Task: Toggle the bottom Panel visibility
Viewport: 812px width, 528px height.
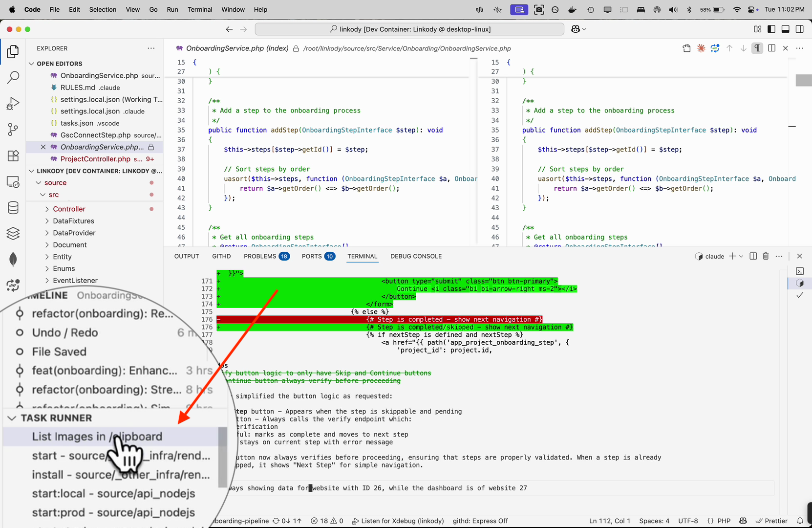Action: tap(786, 29)
